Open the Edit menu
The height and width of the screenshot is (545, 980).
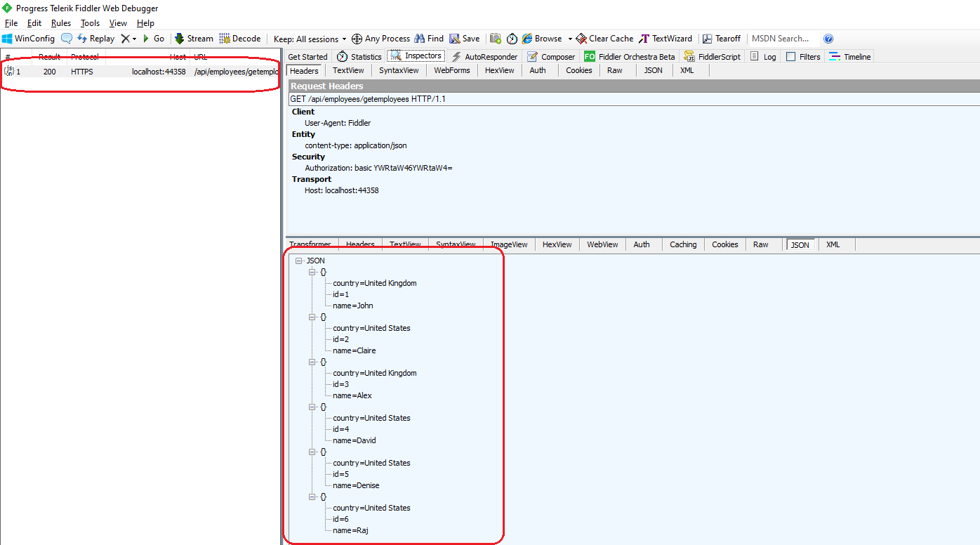pos(34,23)
